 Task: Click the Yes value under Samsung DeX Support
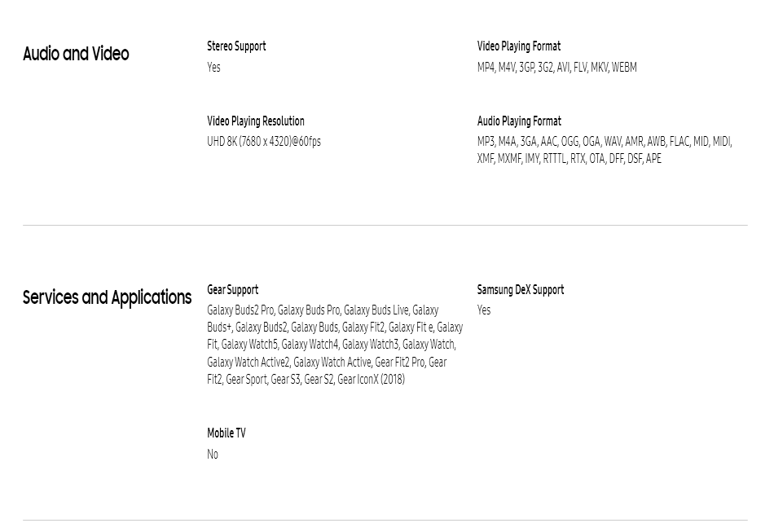coord(484,310)
